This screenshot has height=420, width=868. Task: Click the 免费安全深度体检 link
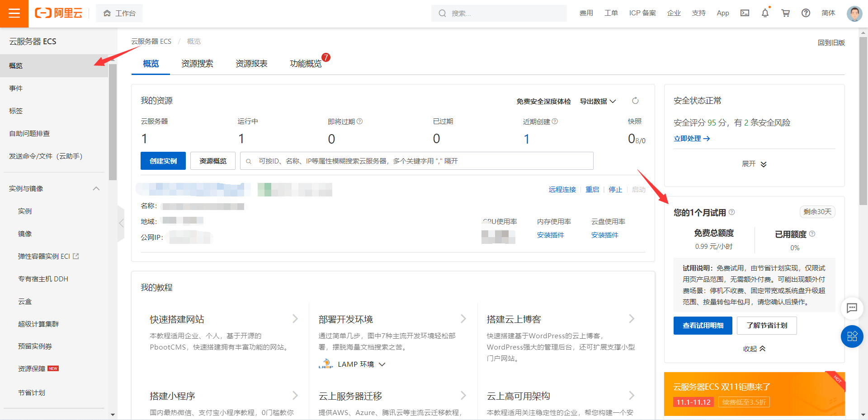pos(544,102)
